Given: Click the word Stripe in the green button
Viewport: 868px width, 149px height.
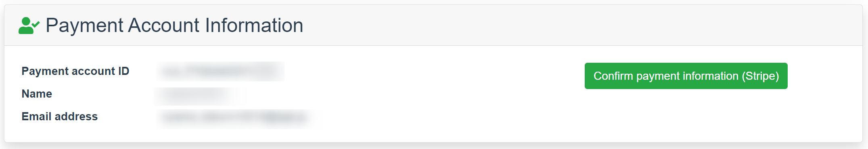Looking at the screenshot, I should (760, 76).
